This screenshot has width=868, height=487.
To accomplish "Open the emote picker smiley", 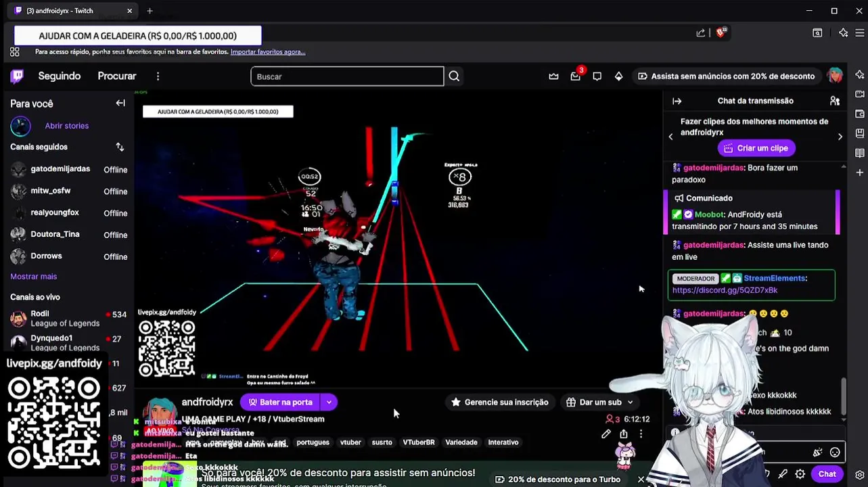I will pos(835,453).
